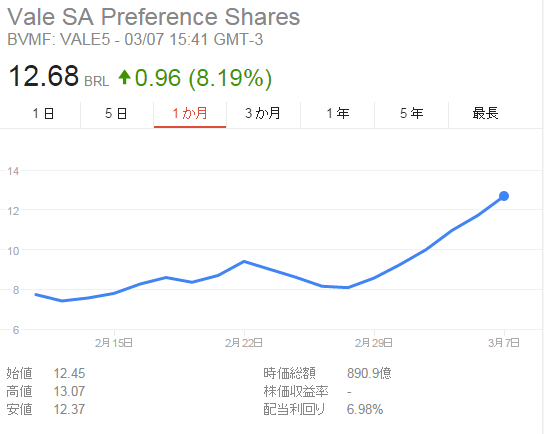Viewport: 544px width, 434px height.
Task: Click the 2月29日 date axis label
Action: pos(374,343)
